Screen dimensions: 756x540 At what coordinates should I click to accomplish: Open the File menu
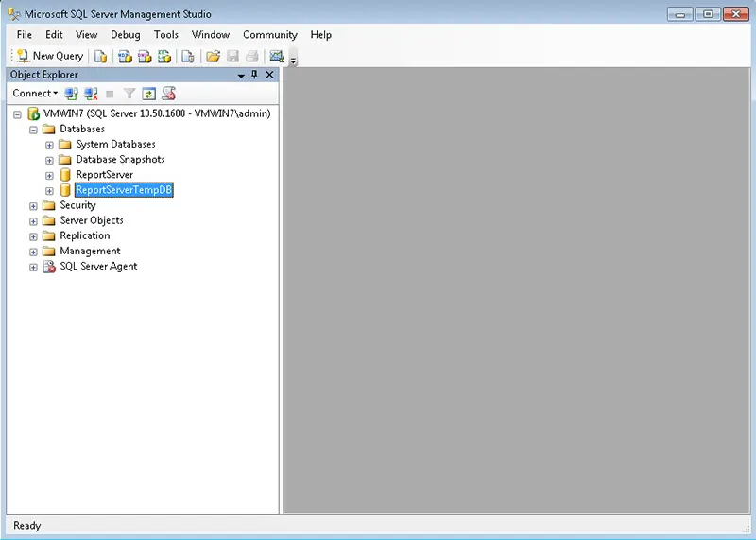click(x=25, y=35)
